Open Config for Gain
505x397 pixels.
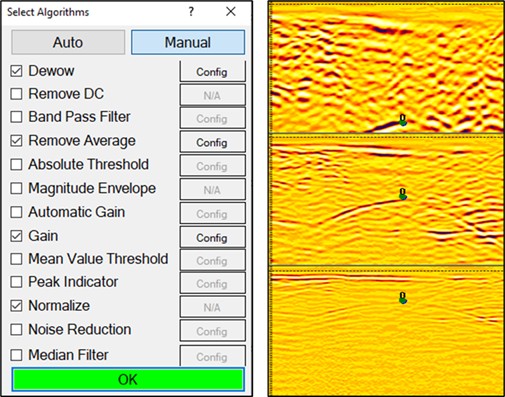[x=213, y=237]
